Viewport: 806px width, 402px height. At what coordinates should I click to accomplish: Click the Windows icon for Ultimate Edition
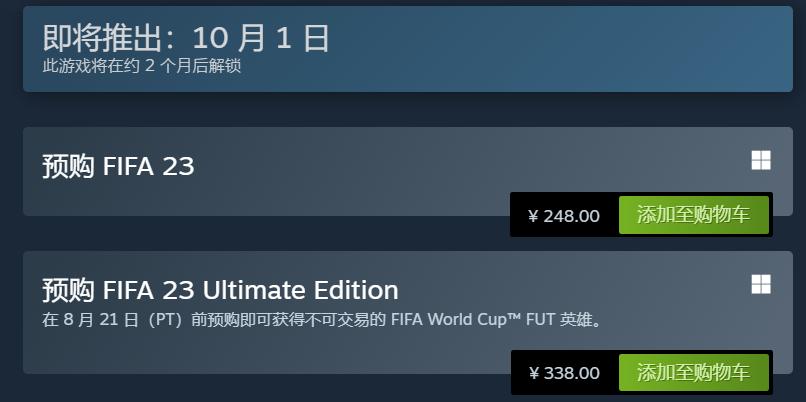pos(761,284)
